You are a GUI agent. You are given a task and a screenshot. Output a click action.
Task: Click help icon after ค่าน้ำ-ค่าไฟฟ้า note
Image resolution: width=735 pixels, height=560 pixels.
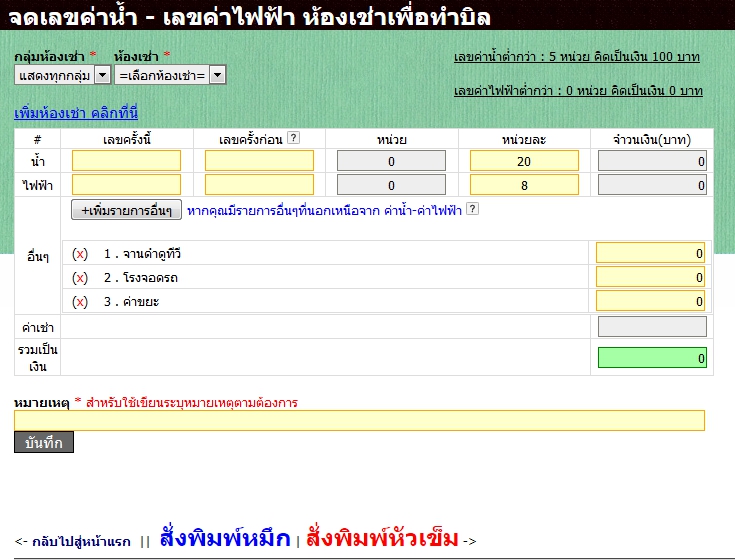pos(472,209)
